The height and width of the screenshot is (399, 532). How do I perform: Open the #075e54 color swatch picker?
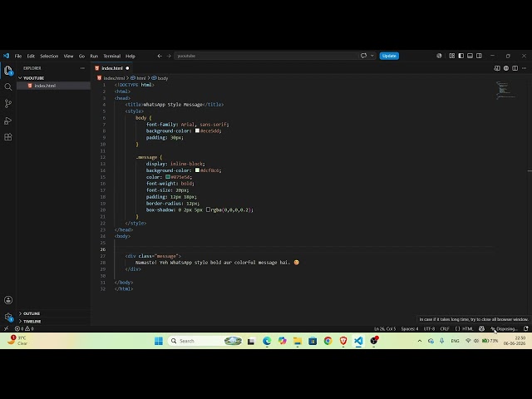[x=168, y=177]
